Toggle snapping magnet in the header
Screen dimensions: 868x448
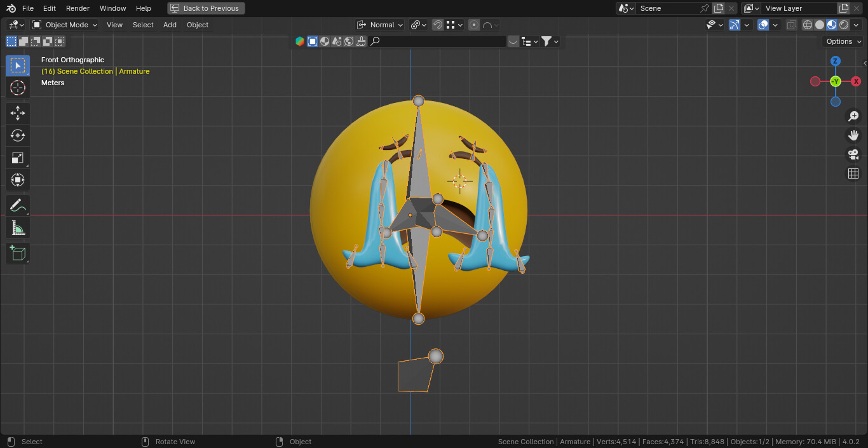(438, 25)
